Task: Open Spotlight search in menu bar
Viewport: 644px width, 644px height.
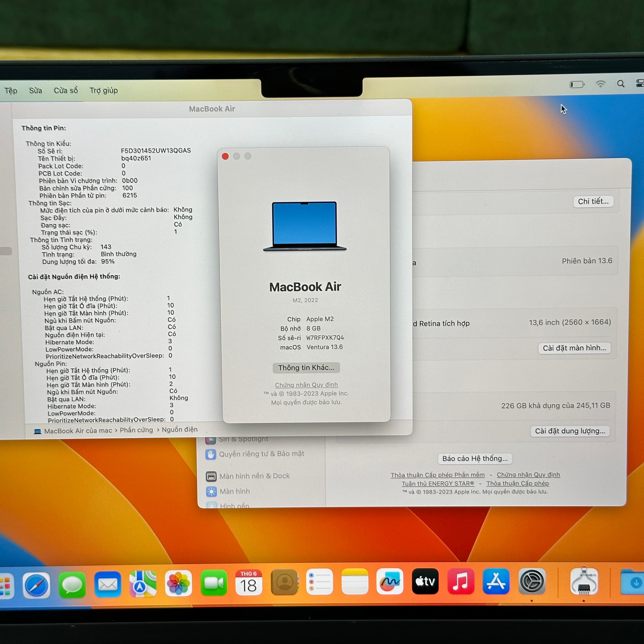Action: pyautogui.click(x=621, y=84)
